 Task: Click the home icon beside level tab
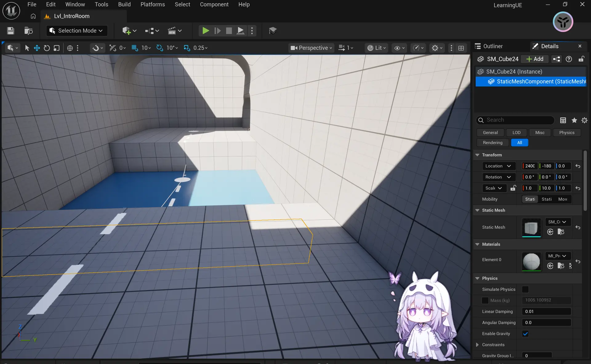pos(33,16)
